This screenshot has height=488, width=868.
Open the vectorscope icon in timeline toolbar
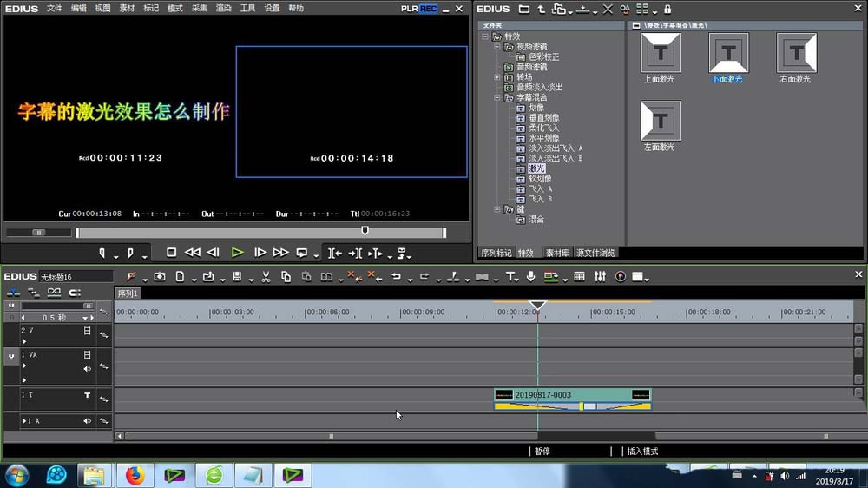point(621,276)
